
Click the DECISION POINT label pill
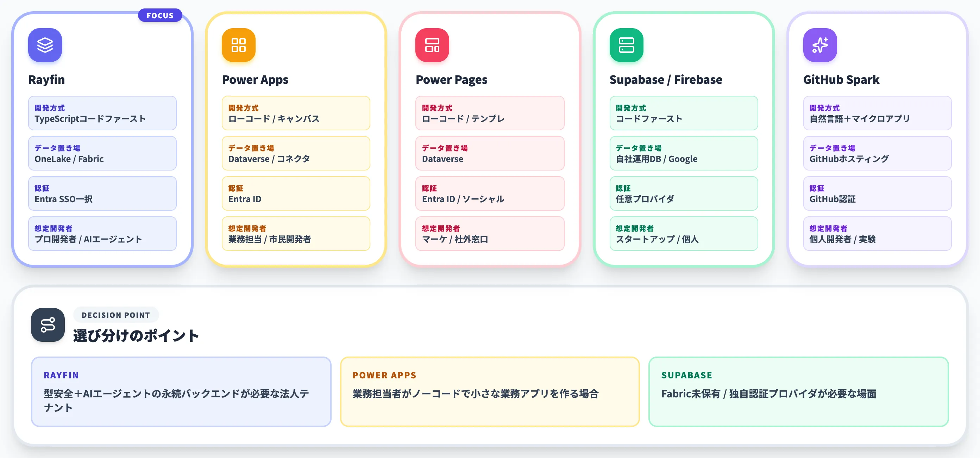click(x=116, y=315)
